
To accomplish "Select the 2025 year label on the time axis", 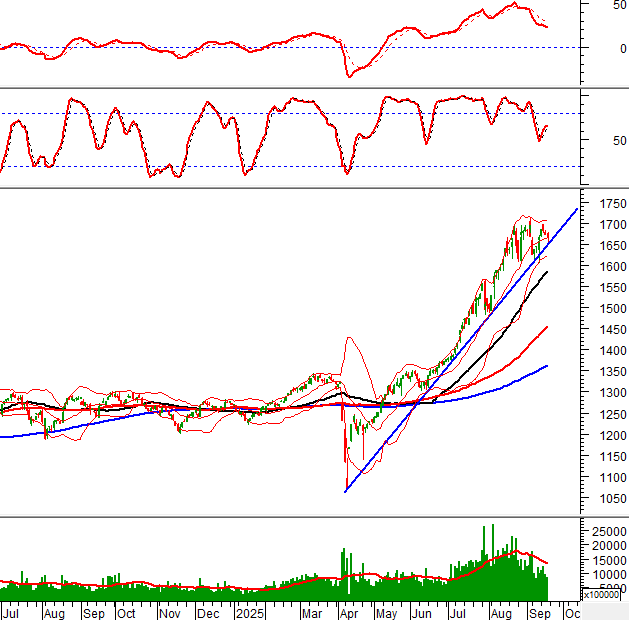I will click(250, 614).
